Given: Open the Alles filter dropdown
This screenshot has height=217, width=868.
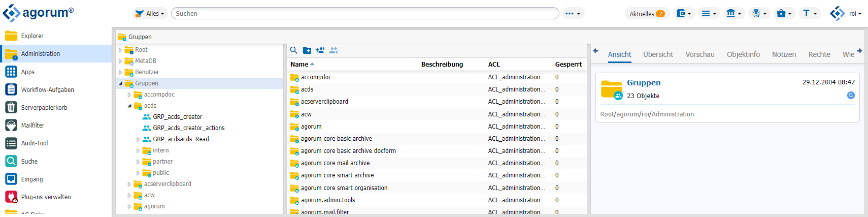Looking at the screenshot, I should pos(150,14).
